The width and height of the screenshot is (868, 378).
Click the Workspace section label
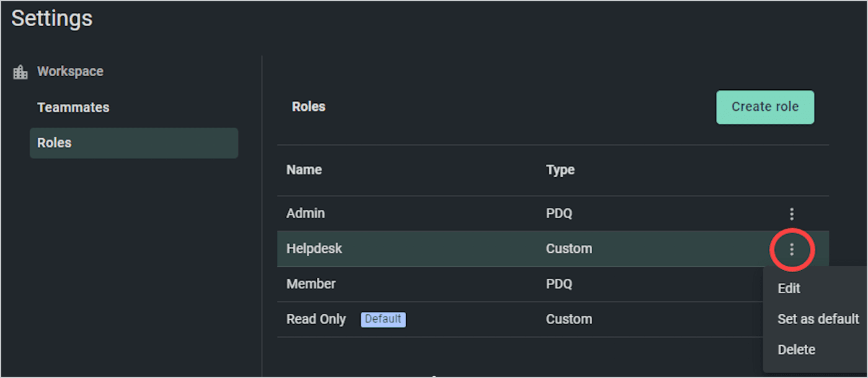pos(70,71)
